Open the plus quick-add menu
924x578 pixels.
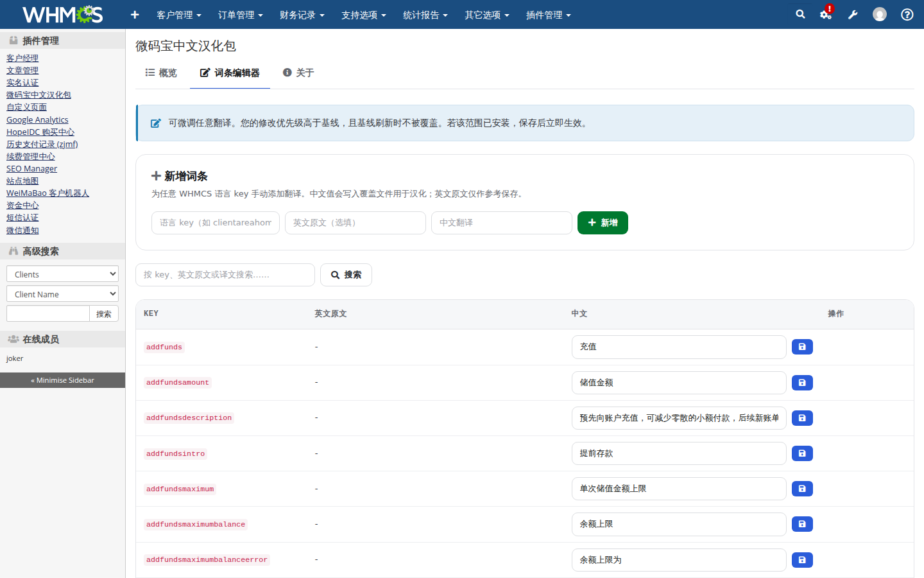tap(135, 14)
